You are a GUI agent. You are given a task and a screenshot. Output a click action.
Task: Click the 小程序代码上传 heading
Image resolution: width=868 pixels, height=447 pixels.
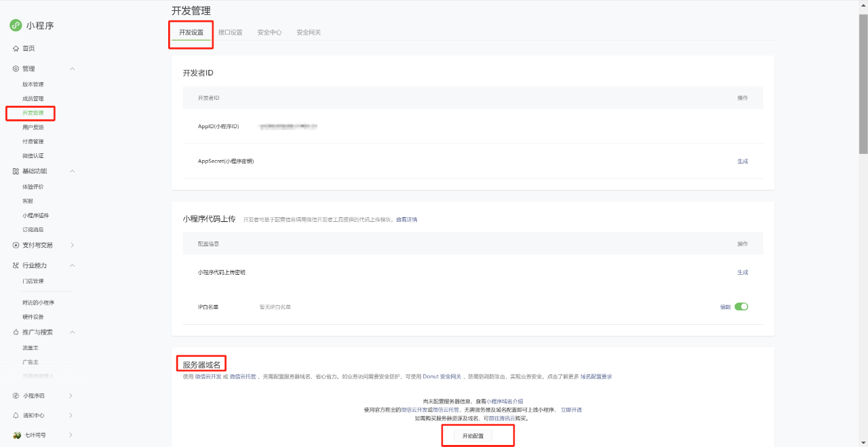(x=209, y=219)
